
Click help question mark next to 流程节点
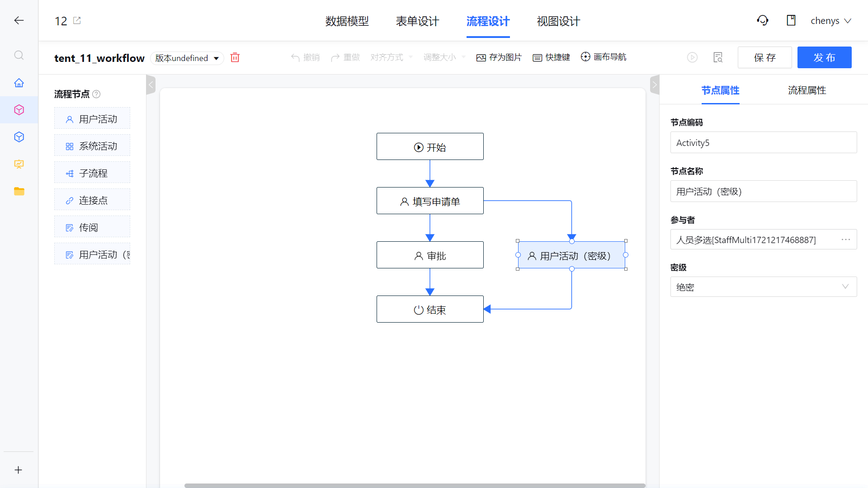pyautogui.click(x=96, y=94)
